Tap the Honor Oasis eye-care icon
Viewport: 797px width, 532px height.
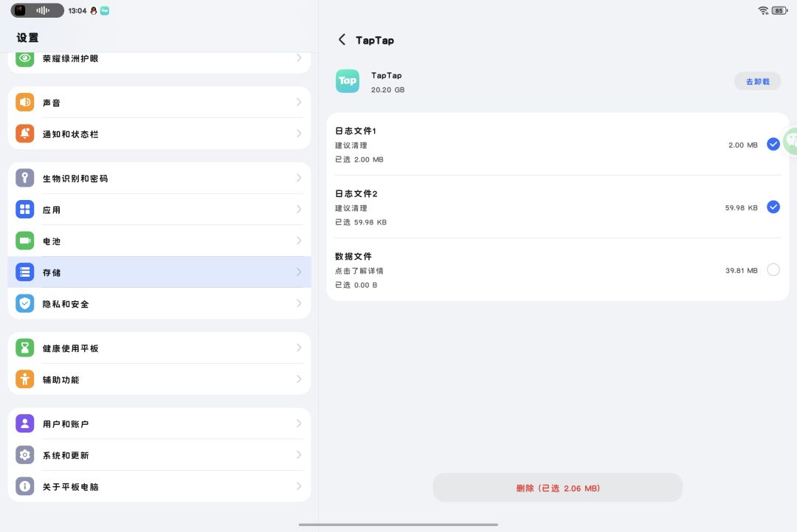tap(24, 58)
